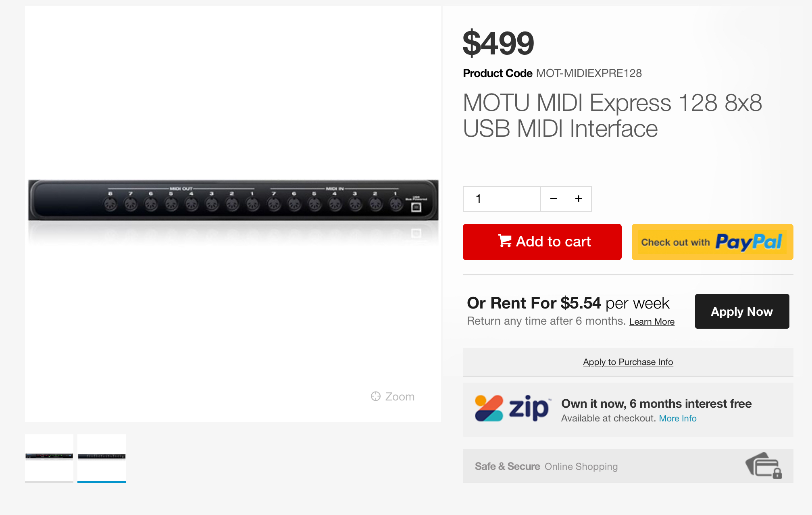
Task: Open the Apply to Purchase Info link
Action: [628, 362]
